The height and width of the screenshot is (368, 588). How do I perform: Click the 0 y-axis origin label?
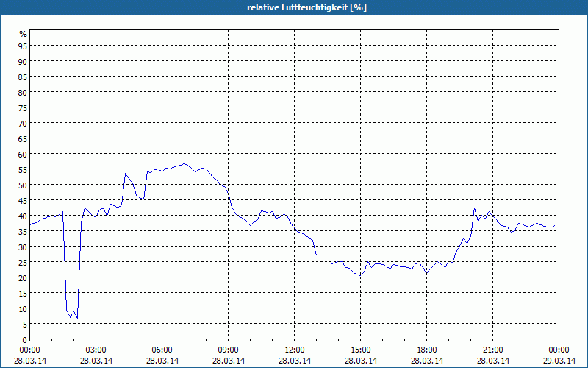coord(25,340)
